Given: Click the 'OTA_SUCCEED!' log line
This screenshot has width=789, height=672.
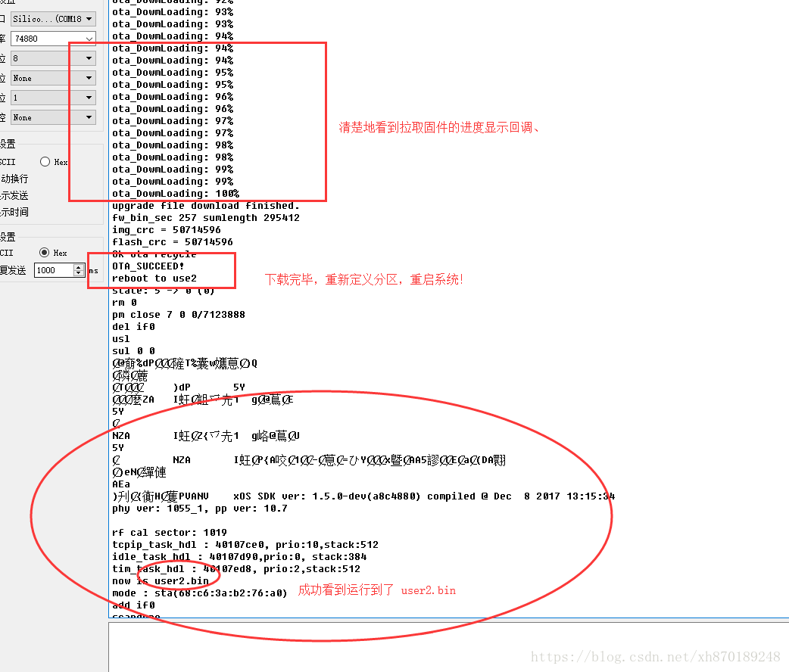Looking at the screenshot, I should [x=148, y=266].
